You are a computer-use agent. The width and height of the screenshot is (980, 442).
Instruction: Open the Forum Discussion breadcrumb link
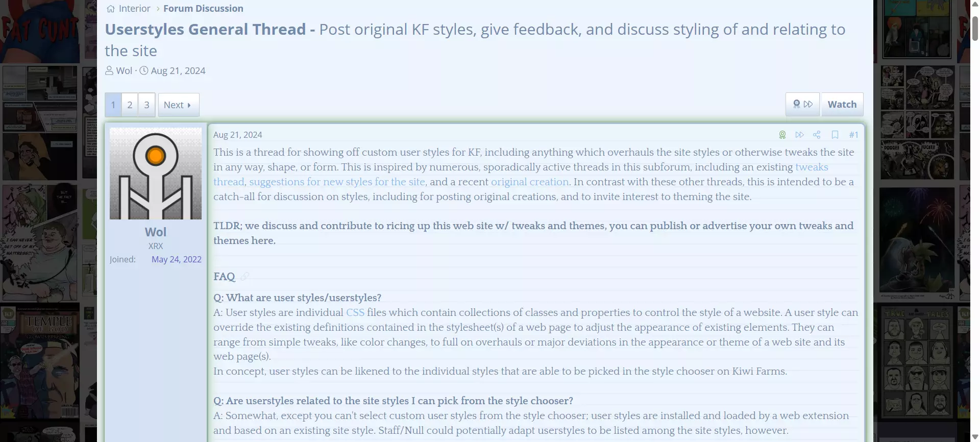click(203, 9)
